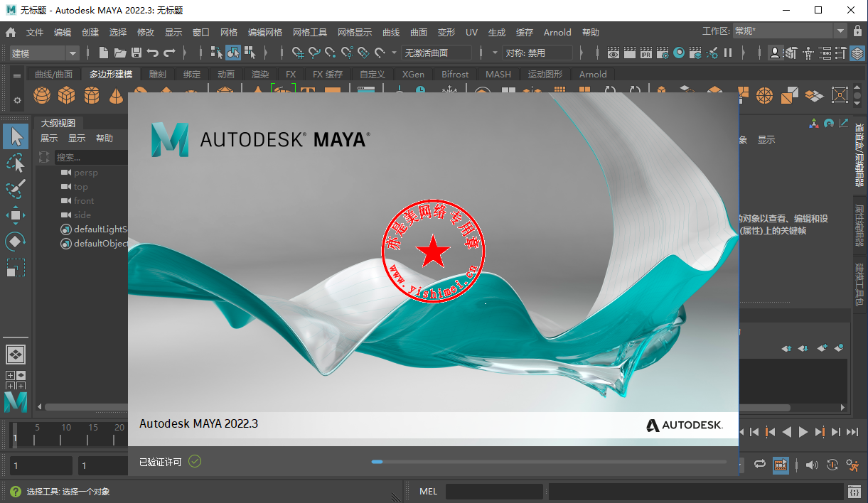
Task: Pause Viewport 2.0 with the pause icon
Action: pos(728,53)
